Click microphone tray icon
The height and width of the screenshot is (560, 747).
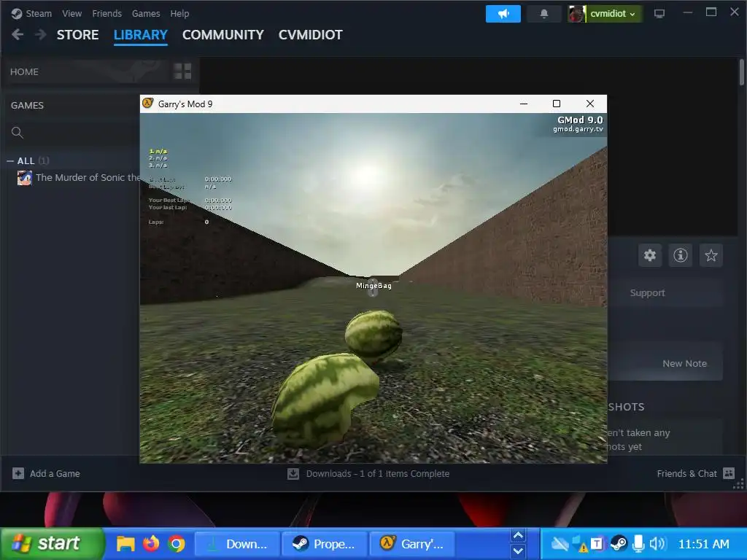[638, 544]
